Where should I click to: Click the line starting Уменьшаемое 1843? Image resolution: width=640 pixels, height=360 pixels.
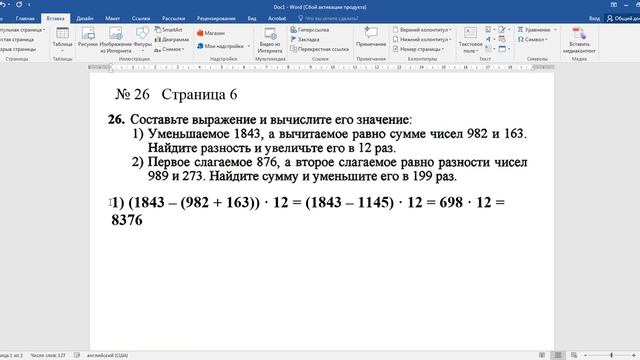coord(329,134)
